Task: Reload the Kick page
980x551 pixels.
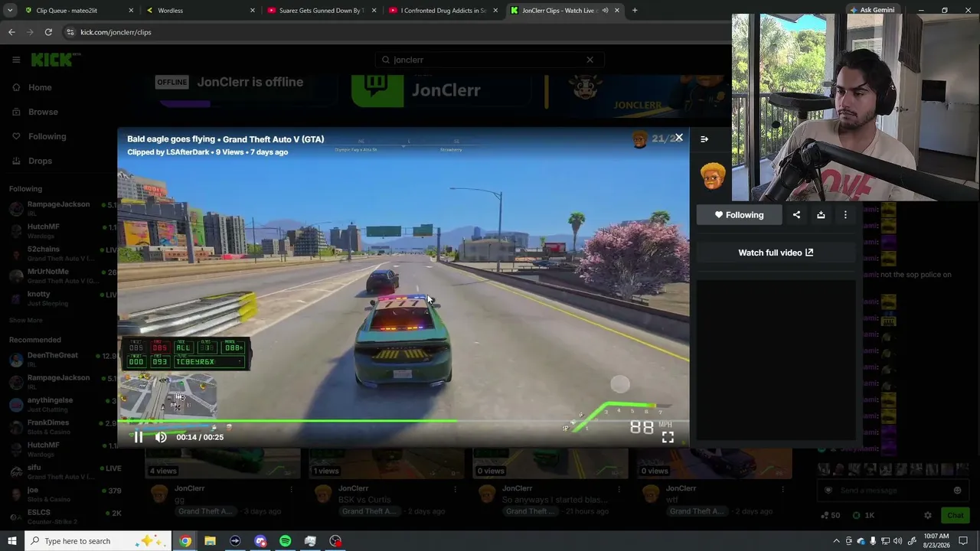Action: (x=48, y=32)
